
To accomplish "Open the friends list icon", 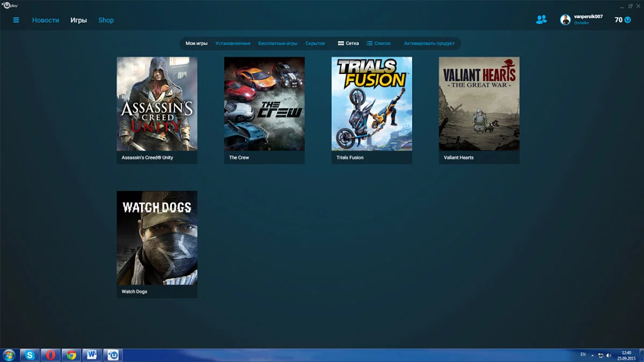I will (x=541, y=20).
